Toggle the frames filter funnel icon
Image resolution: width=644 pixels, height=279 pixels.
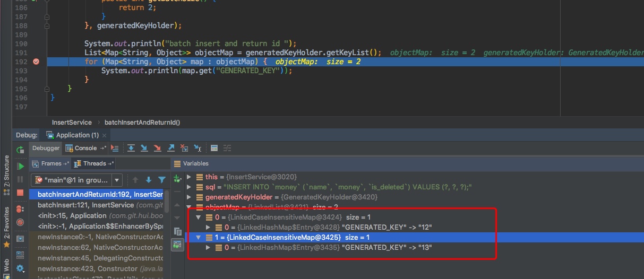pos(162,180)
